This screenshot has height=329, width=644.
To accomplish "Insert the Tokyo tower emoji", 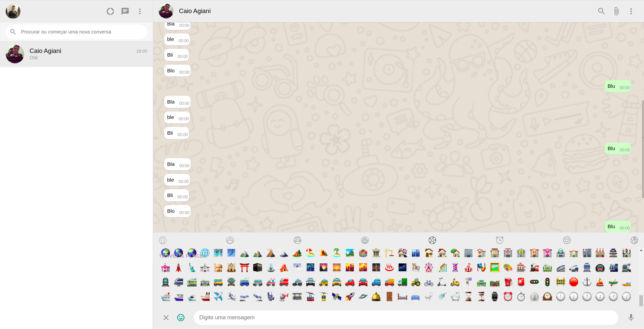I will [179, 267].
